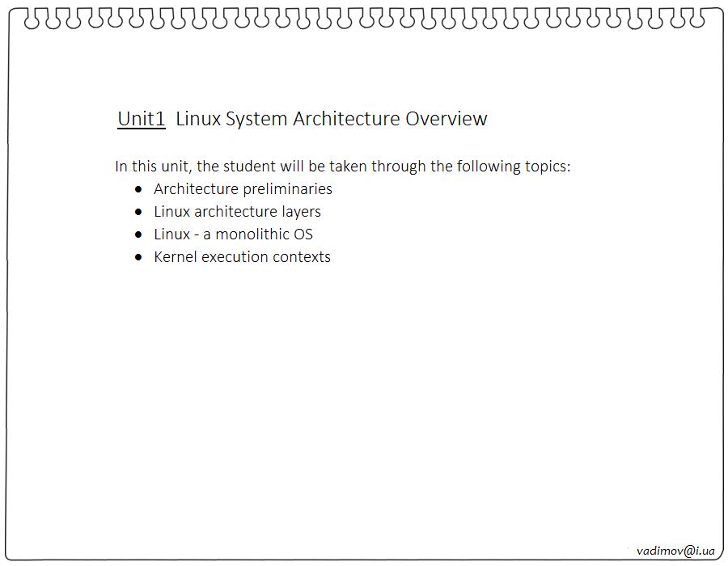Click the bullet before "Linux - a monolithic OS"
The height and width of the screenshot is (566, 728).
138,234
